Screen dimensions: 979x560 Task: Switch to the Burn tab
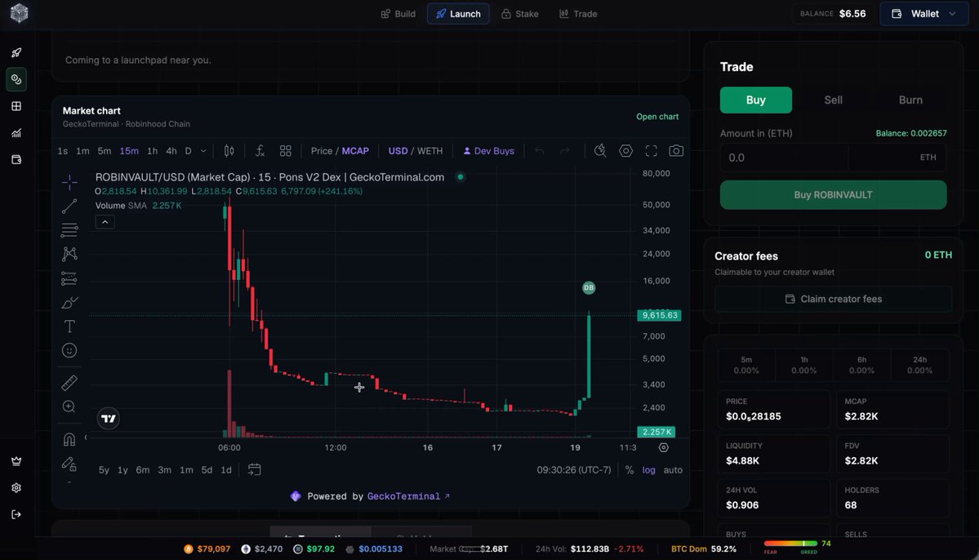(x=910, y=100)
